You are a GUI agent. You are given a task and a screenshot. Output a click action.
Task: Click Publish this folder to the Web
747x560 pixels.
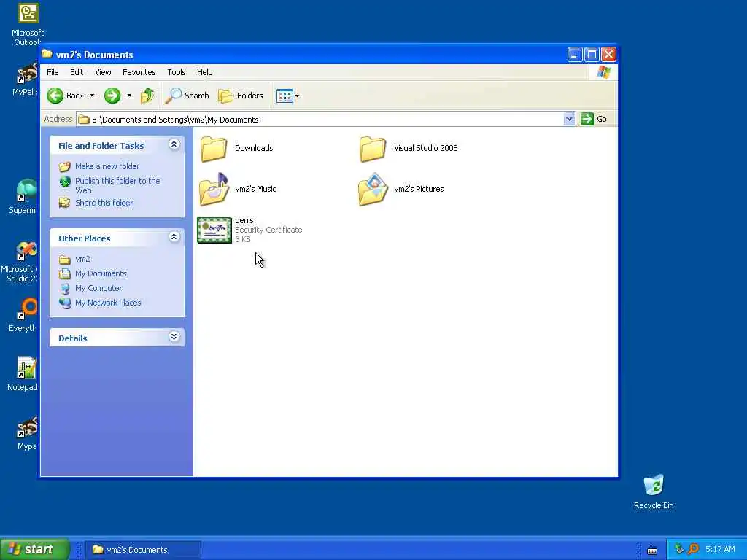coord(117,185)
